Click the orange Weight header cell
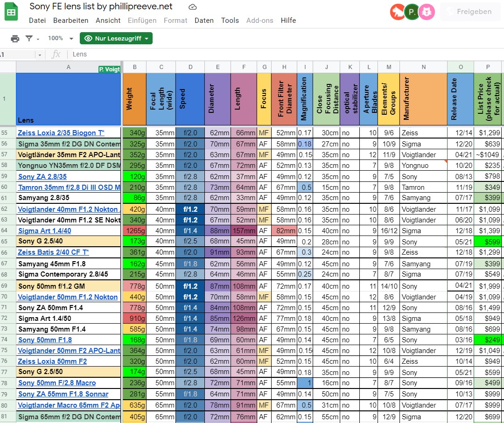 tap(134, 99)
